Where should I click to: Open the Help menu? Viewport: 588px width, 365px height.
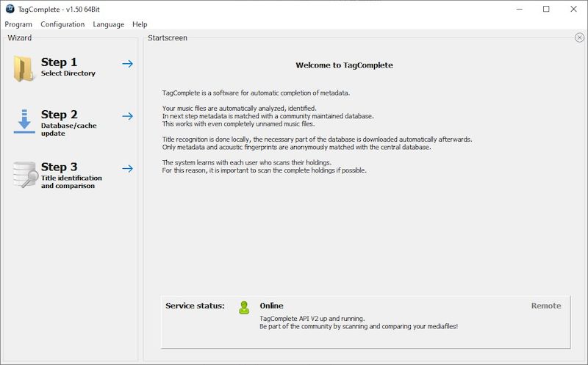click(140, 24)
